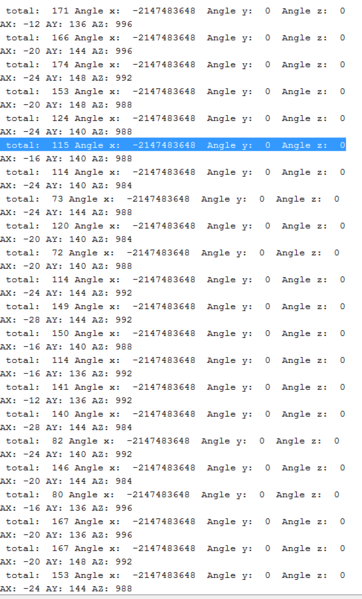Viewport: 362px width, 599px height.
Task: Click line 'AX: -16 AY: 136 AZ: 996'
Action: click(66, 508)
